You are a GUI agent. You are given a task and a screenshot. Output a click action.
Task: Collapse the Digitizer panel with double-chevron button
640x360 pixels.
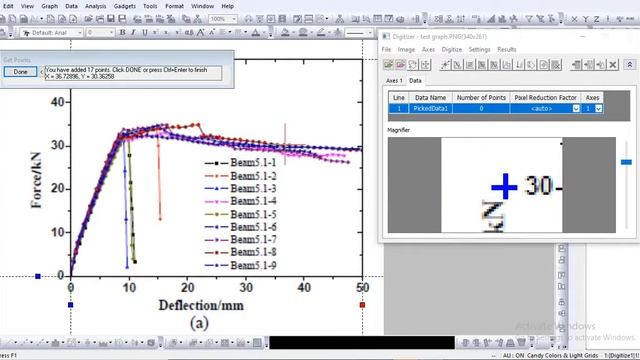click(x=630, y=64)
